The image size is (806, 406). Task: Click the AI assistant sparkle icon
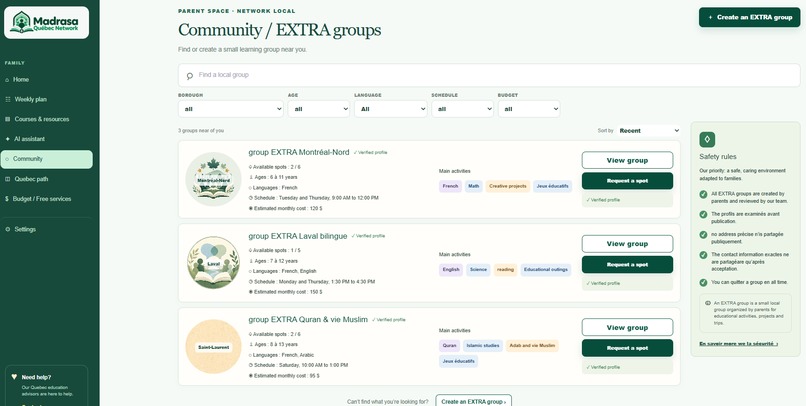(7, 139)
